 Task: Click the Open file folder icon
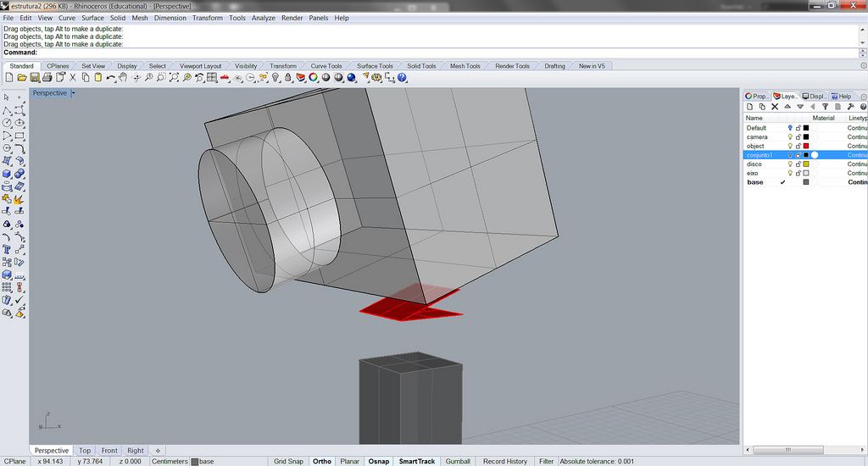point(21,78)
